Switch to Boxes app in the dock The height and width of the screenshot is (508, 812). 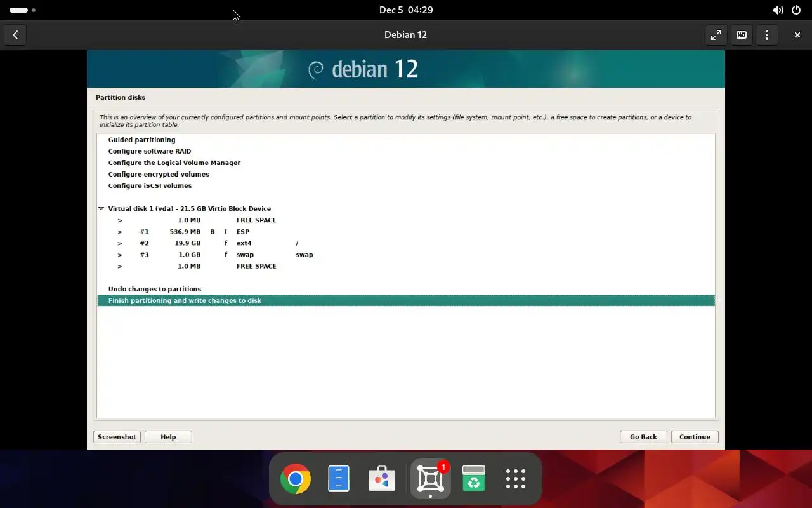coord(431,479)
